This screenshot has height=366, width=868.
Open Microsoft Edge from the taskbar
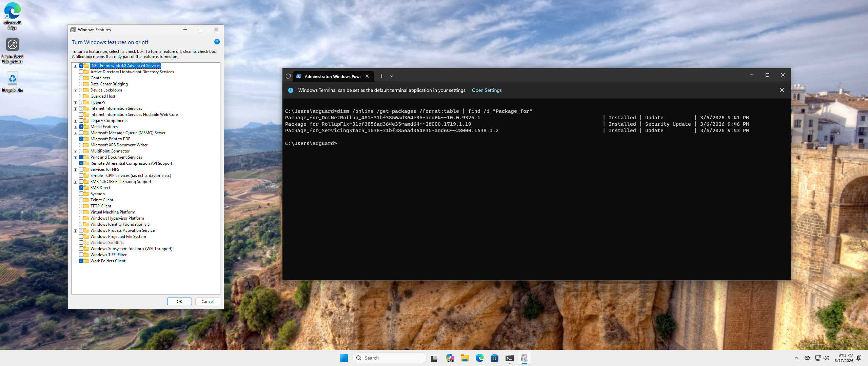(x=479, y=358)
